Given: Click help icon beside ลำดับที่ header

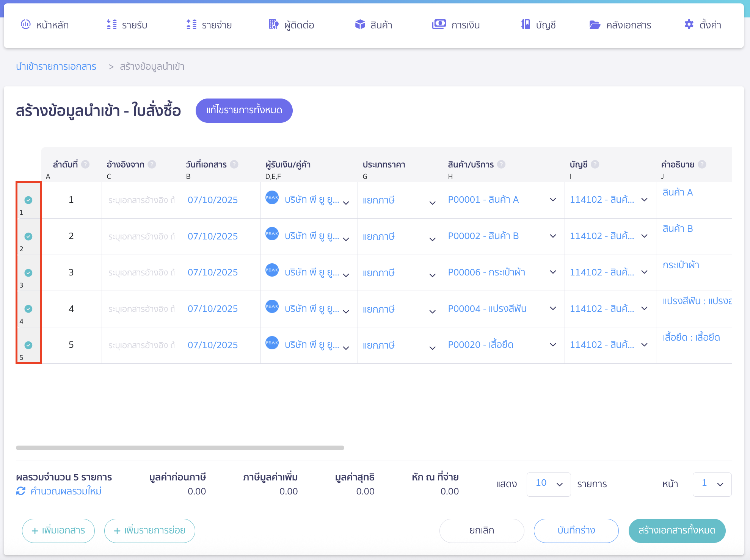Looking at the screenshot, I should coord(86,164).
